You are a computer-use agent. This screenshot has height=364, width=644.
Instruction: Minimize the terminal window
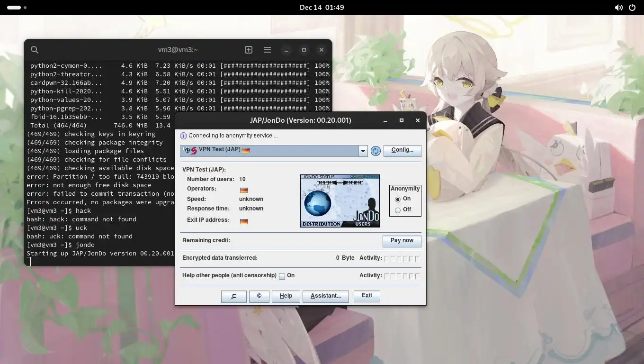point(286,50)
